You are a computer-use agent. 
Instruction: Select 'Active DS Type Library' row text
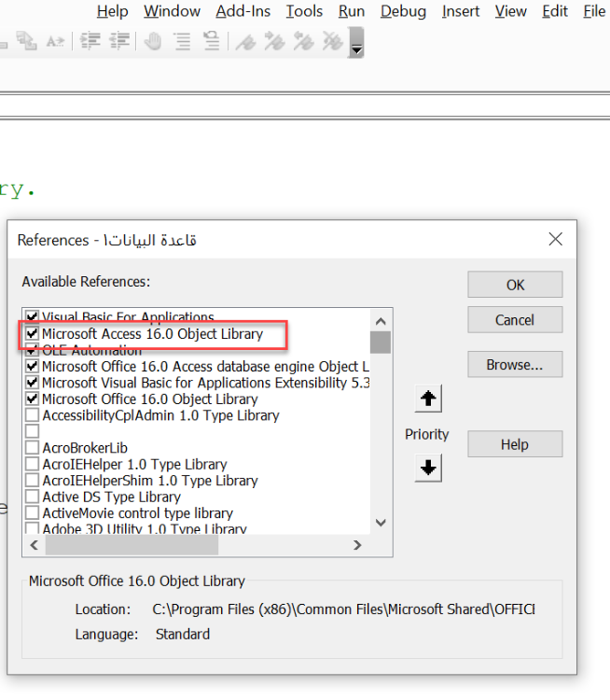click(112, 497)
